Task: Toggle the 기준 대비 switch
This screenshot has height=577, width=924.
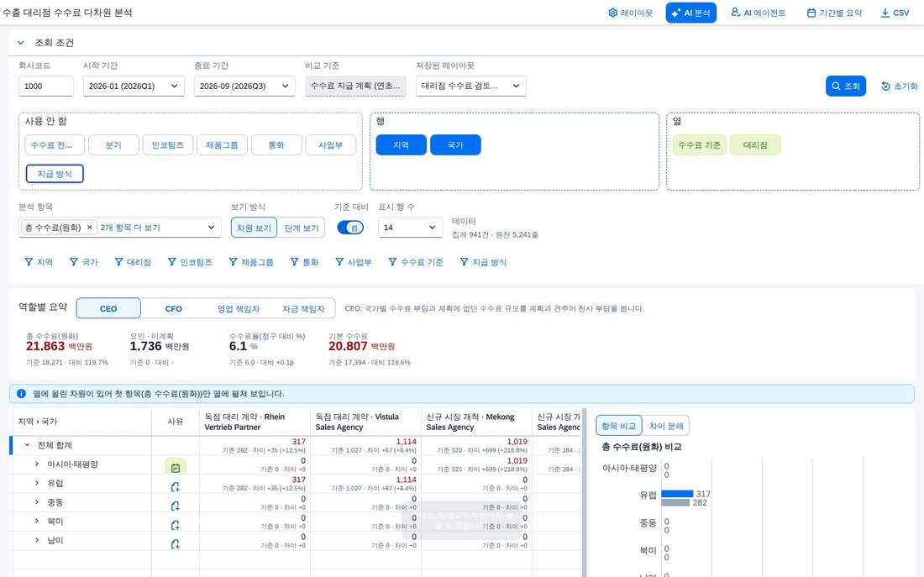Action: tap(350, 228)
